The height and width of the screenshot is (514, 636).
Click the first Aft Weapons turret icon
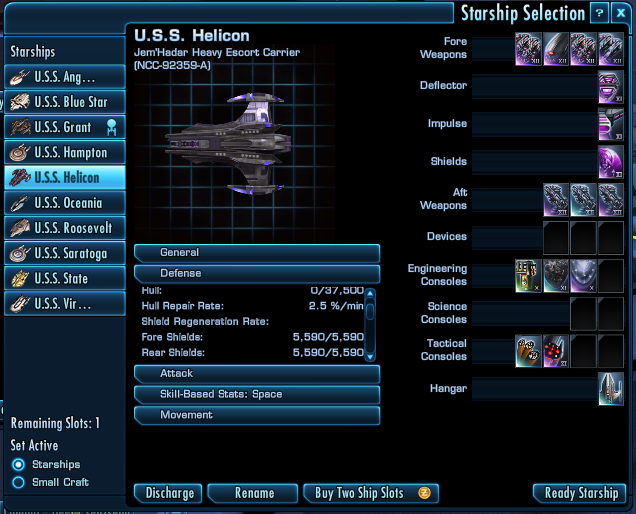click(x=556, y=200)
